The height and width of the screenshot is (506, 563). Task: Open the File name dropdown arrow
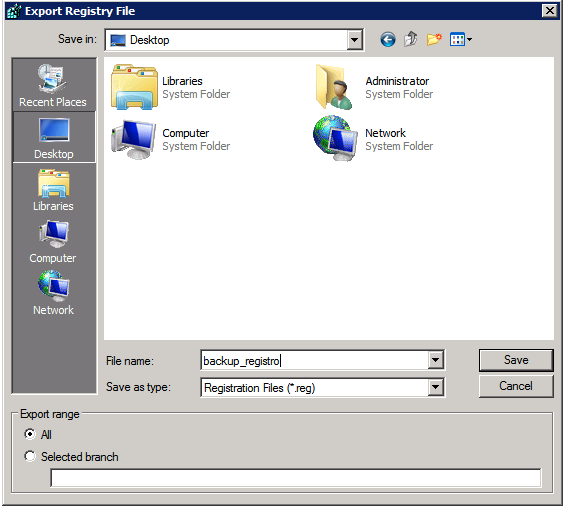(x=435, y=360)
